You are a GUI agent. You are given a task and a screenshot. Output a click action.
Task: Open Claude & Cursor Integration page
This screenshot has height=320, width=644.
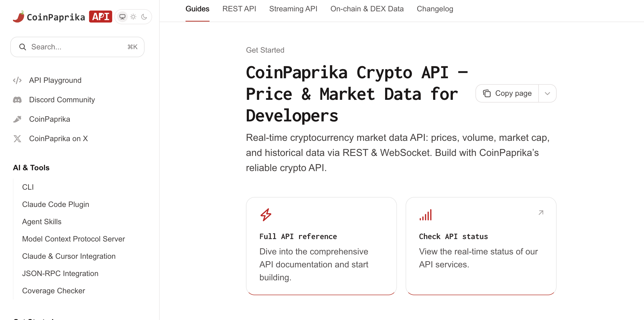69,256
